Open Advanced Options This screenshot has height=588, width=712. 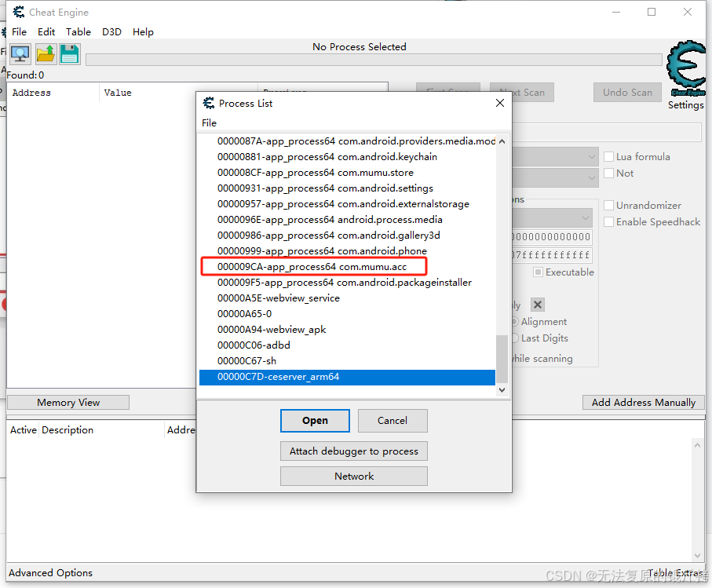click(x=50, y=573)
